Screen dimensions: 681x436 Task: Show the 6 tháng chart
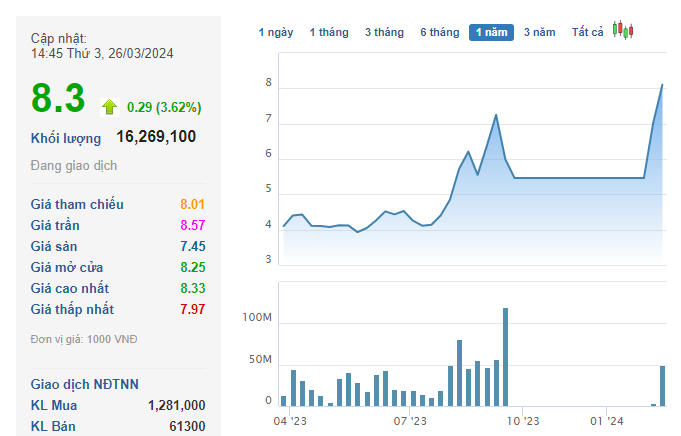(439, 32)
